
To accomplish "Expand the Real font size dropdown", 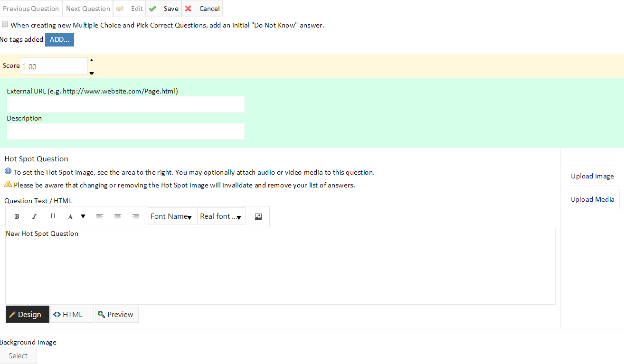I will [221, 216].
